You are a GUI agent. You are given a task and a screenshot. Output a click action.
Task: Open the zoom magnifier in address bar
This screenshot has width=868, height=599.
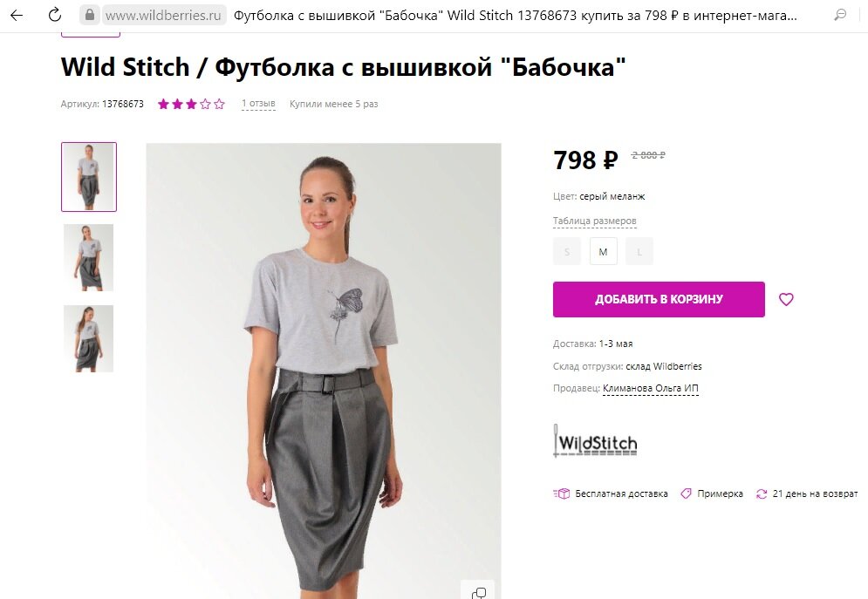pyautogui.click(x=840, y=15)
